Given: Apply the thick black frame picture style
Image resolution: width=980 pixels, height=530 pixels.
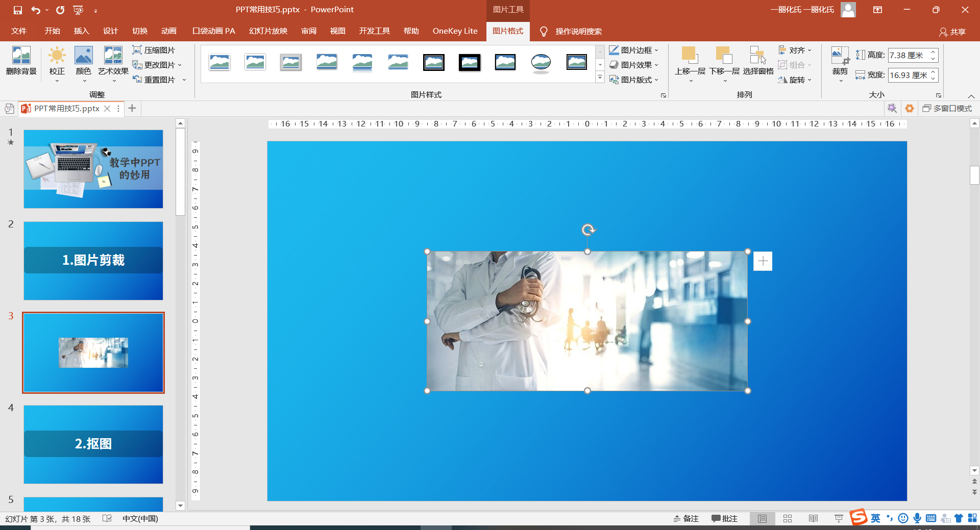Looking at the screenshot, I should 470,62.
